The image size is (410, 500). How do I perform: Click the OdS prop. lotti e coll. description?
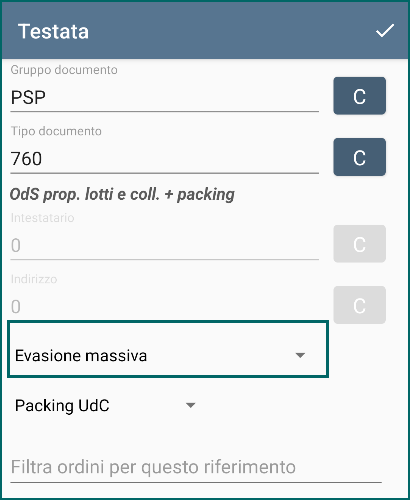[x=122, y=194]
